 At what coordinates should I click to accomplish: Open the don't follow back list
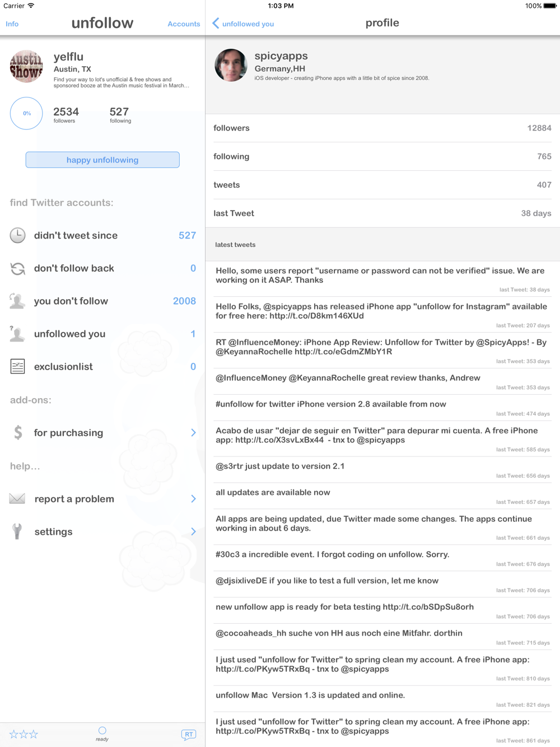pyautogui.click(x=102, y=268)
